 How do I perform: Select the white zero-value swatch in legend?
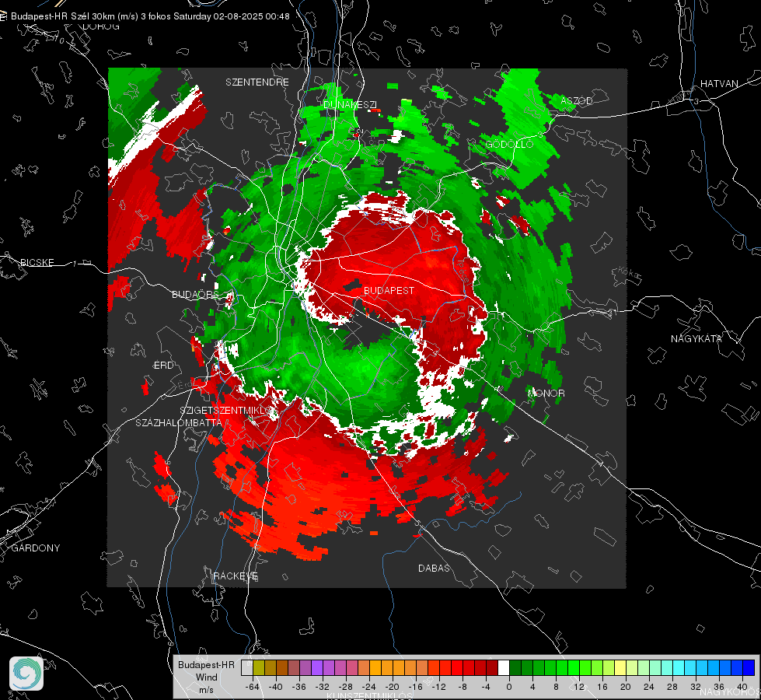pos(504,668)
